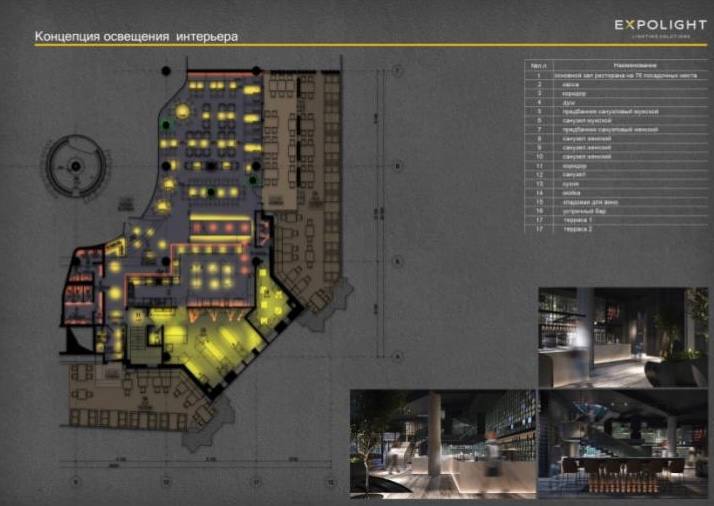This screenshot has height=506, width=714.
Task: Click the EXPOLIGHT logo
Action: [x=659, y=27]
